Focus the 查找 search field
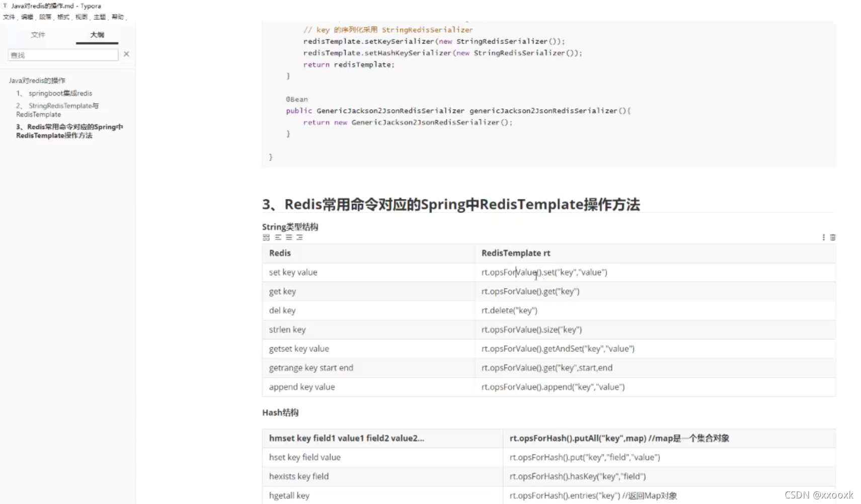The height and width of the screenshot is (504, 861). click(x=63, y=55)
